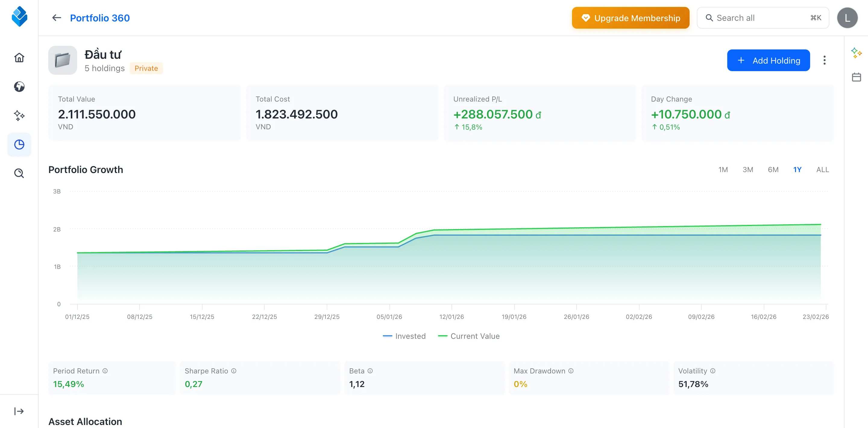Click the Max Drawdown info icon
Image resolution: width=868 pixels, height=428 pixels.
[x=571, y=371]
